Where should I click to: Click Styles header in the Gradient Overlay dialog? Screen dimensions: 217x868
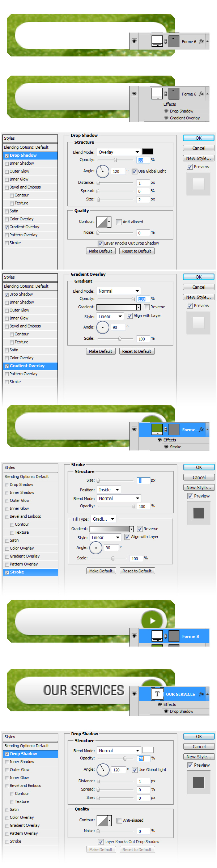[x=30, y=277]
